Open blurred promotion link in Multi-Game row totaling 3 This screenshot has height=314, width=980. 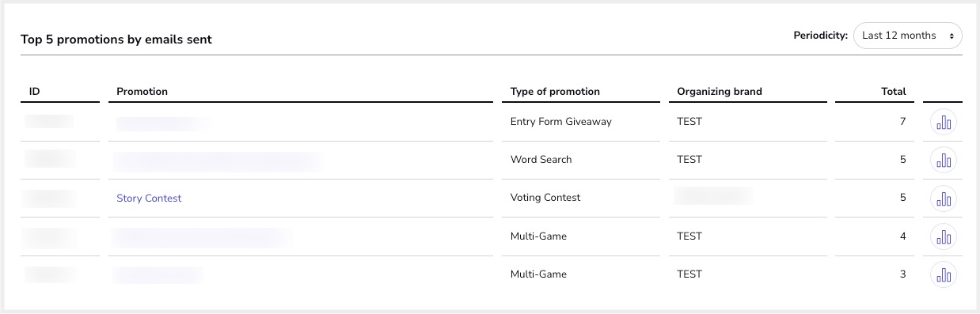click(x=158, y=274)
